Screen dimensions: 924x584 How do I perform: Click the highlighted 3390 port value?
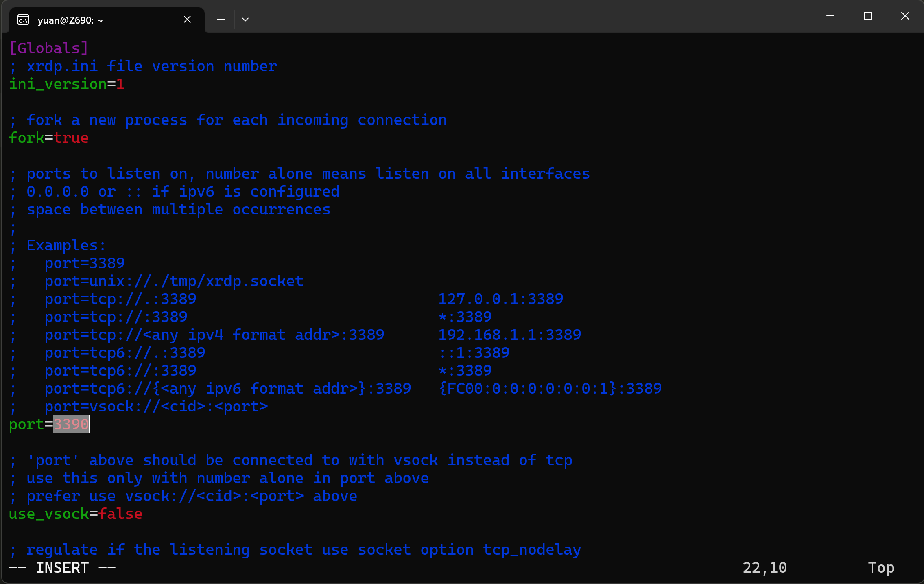click(71, 424)
